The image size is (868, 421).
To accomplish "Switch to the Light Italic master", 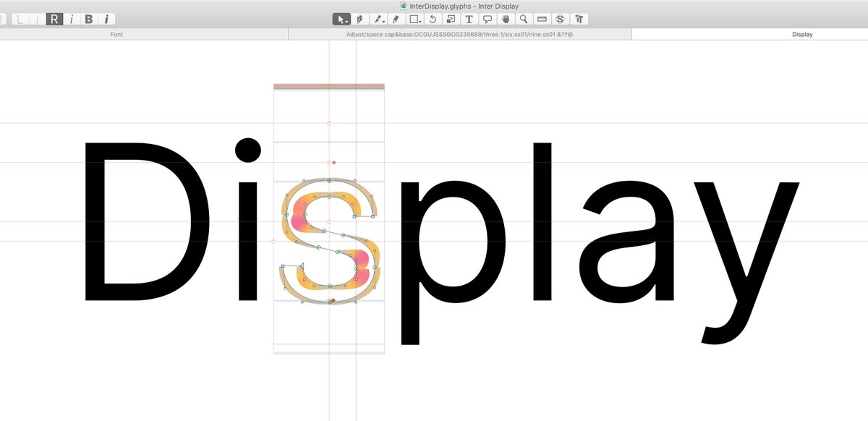I will [37, 19].
